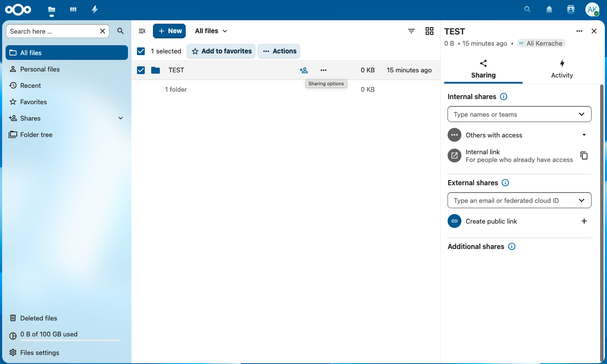Open the Contacts menu icon
The height and width of the screenshot is (364, 607).
pos(570,9)
